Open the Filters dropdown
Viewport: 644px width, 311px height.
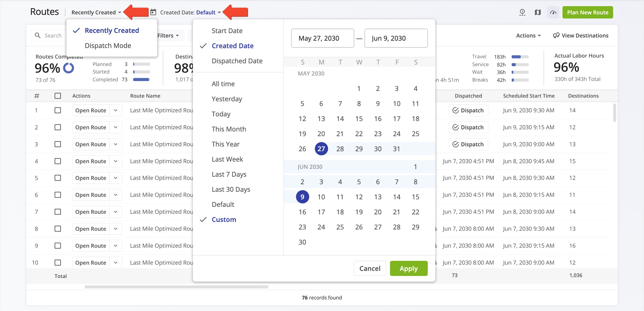point(168,35)
